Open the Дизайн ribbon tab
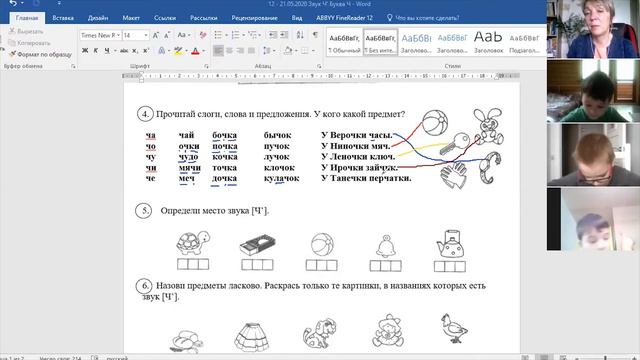 click(x=98, y=18)
